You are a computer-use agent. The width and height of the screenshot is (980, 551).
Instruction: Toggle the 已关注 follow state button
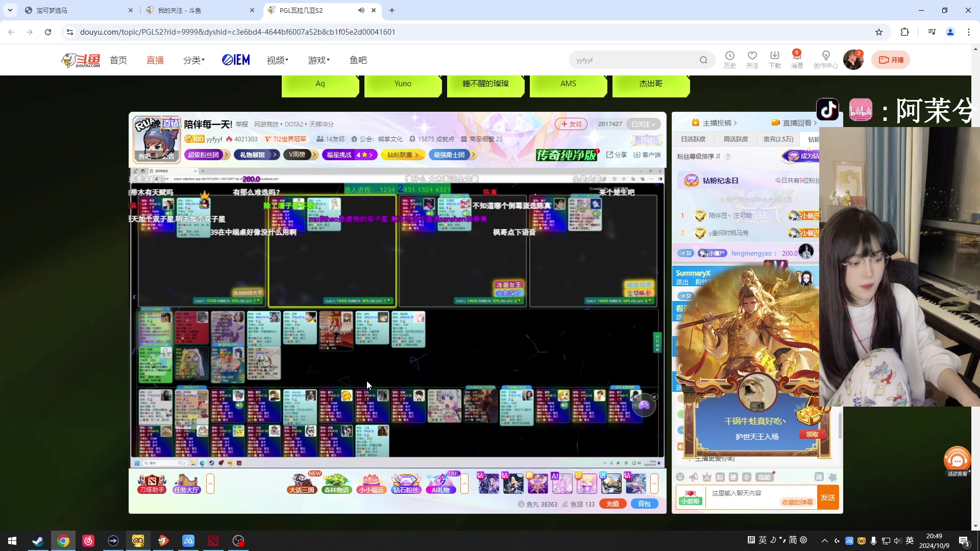643,124
